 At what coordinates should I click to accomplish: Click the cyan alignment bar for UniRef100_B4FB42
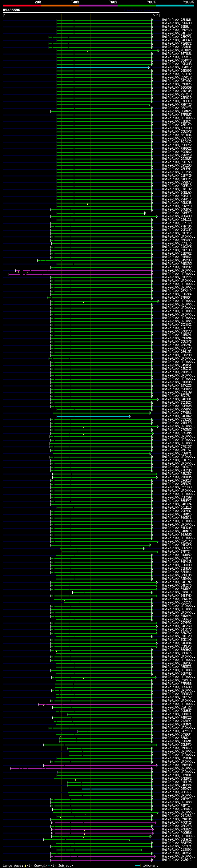(93, 417)
